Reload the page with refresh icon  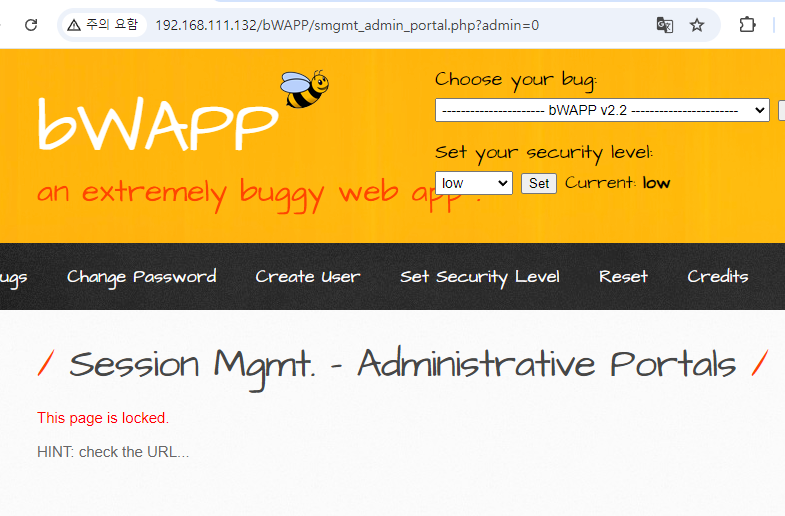point(31,25)
